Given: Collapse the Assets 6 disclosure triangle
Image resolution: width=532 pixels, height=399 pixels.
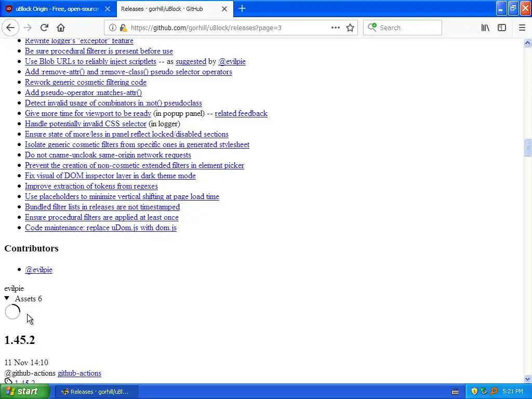Looking at the screenshot, I should [7, 298].
